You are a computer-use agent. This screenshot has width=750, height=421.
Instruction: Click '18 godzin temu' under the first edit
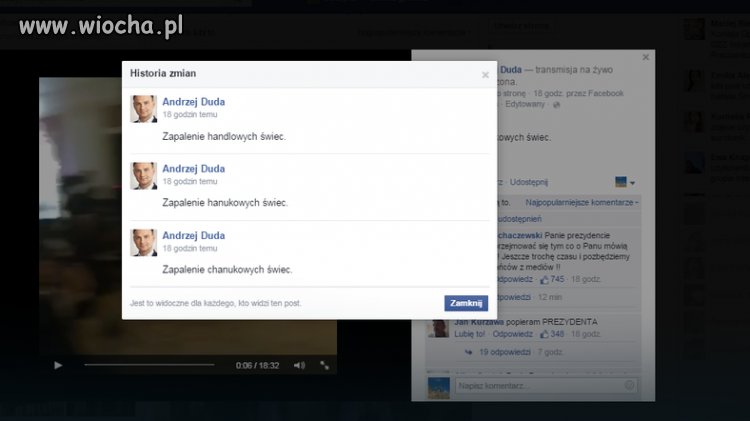tap(189, 114)
